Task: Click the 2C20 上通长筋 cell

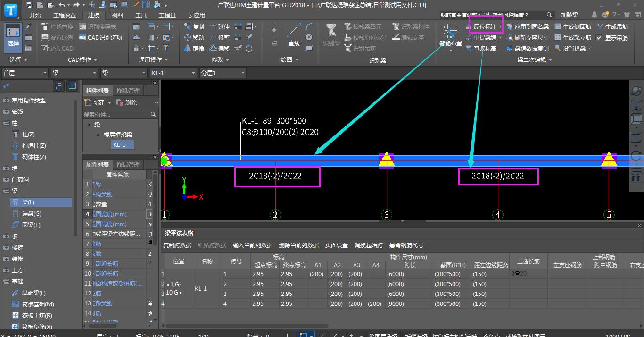Action: [528, 274]
